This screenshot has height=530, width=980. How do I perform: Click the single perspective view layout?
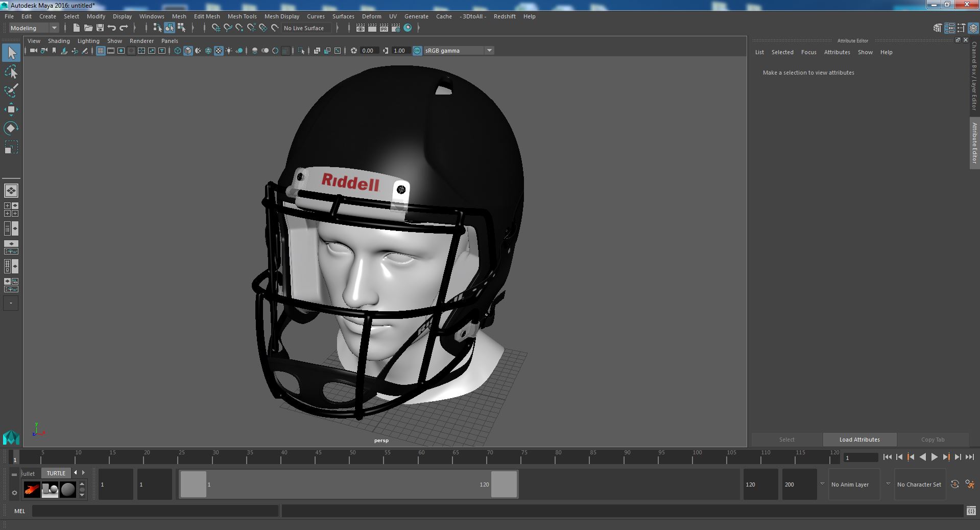coord(11,191)
